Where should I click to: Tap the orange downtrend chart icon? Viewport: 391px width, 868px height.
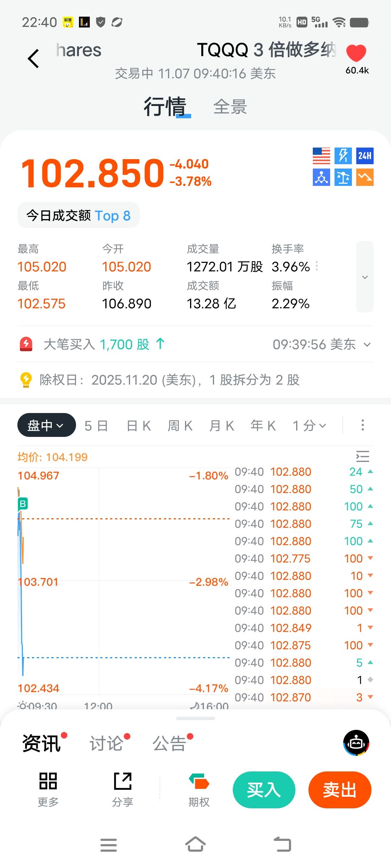(x=365, y=178)
